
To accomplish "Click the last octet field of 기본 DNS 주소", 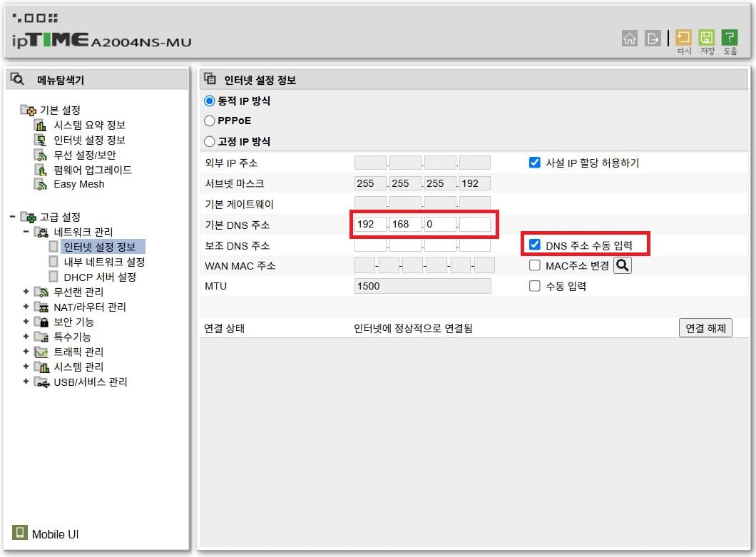I will 474,225.
